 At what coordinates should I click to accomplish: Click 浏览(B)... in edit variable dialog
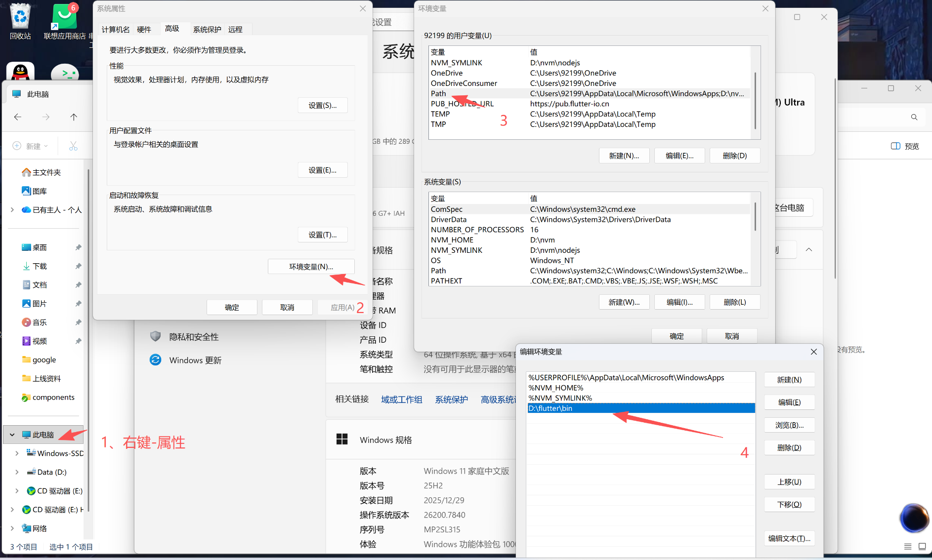click(x=790, y=425)
